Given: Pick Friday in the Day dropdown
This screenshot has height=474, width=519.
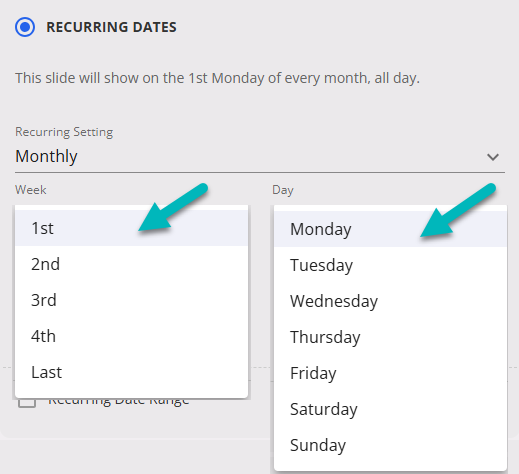Looking at the screenshot, I should coord(390,373).
